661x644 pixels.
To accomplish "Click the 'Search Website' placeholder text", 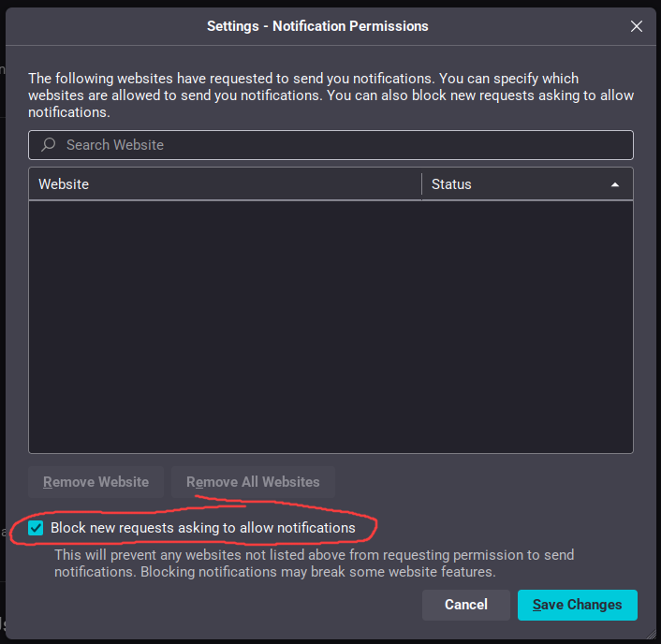I will (115, 145).
